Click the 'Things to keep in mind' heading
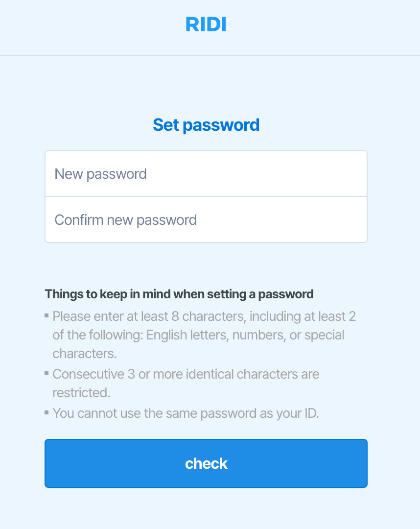 pyautogui.click(x=180, y=294)
